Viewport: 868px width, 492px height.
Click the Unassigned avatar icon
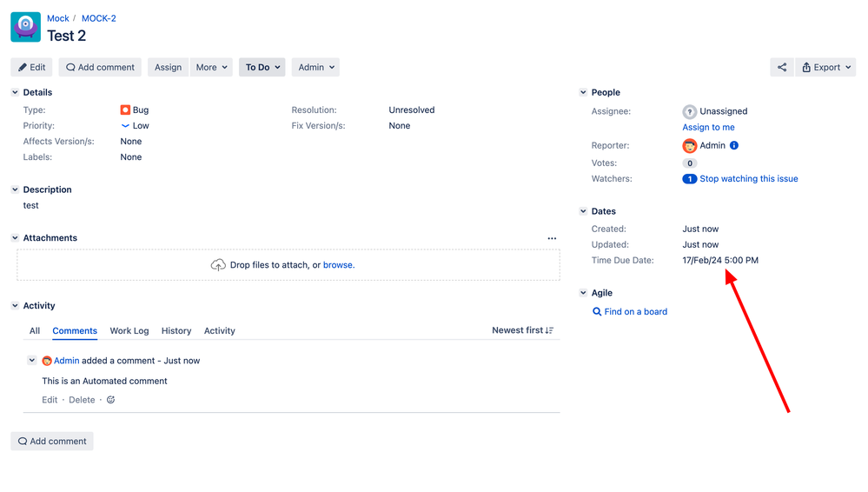pyautogui.click(x=689, y=111)
